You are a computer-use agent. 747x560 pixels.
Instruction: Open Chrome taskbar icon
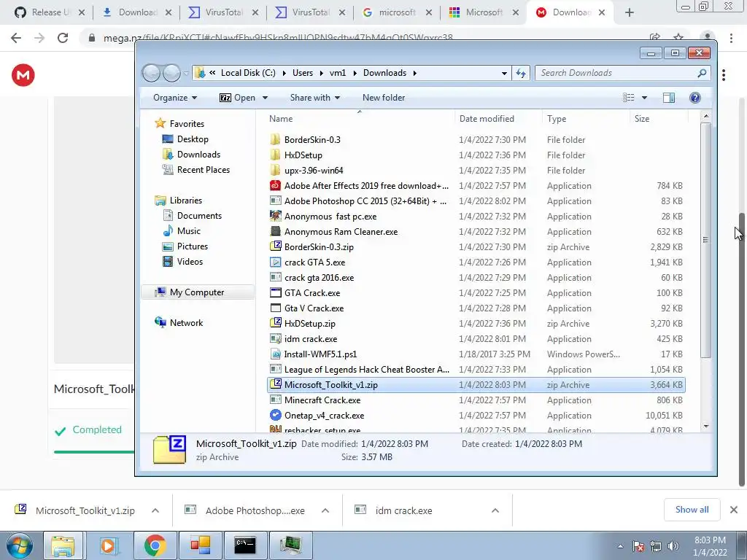pos(155,545)
